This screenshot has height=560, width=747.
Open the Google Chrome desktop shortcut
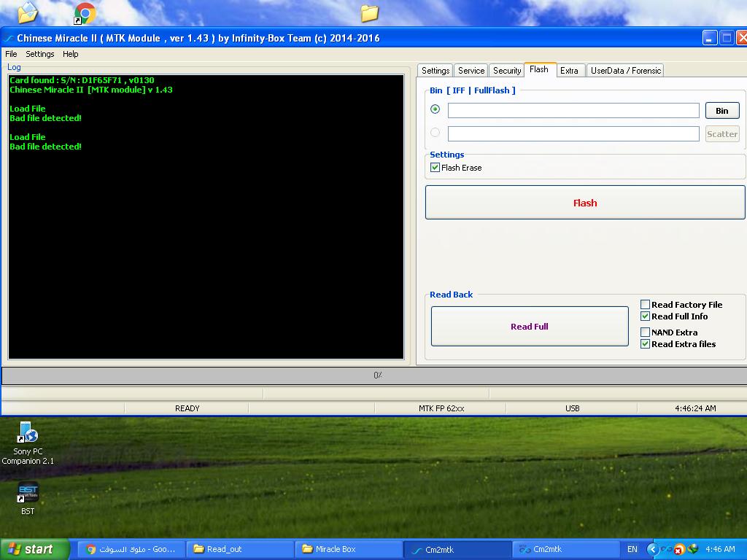[x=85, y=13]
